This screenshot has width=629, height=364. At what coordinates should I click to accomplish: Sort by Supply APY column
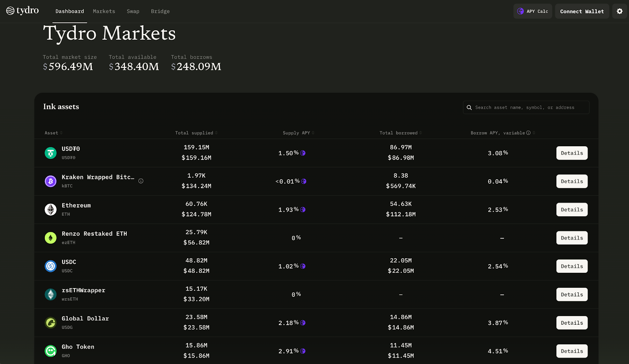click(298, 133)
